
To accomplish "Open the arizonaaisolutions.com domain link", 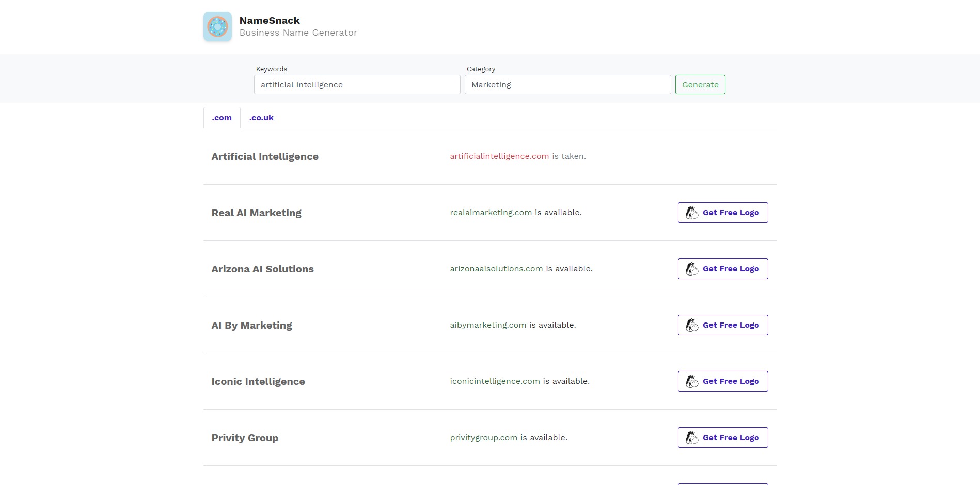I will (496, 269).
